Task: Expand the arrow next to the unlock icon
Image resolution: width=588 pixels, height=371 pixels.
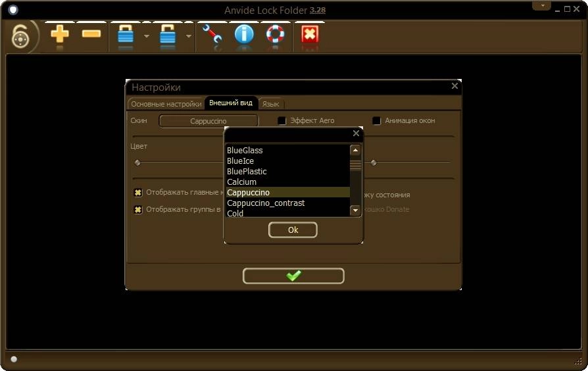Action: coord(189,36)
